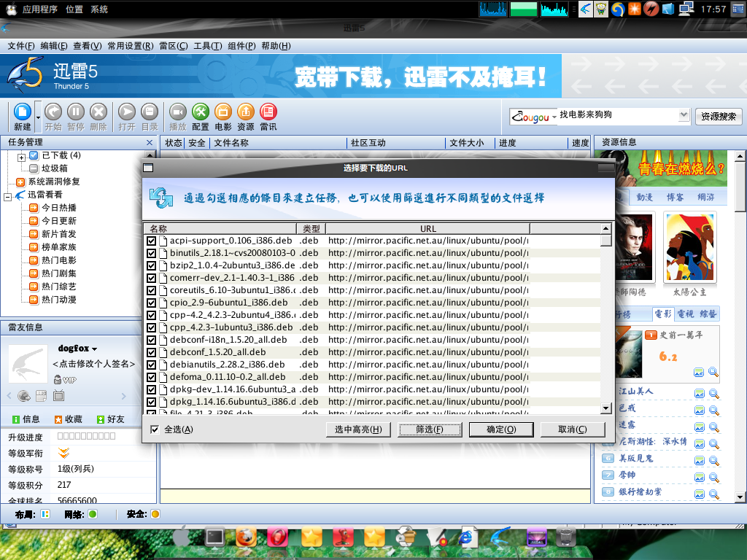The image size is (747, 560).
Task: Click the 收藏 favorites star icon
Action: pyautogui.click(x=58, y=419)
